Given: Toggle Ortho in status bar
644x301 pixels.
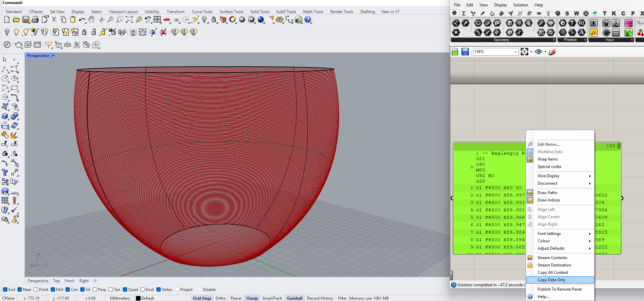Looking at the screenshot, I should pos(220,298).
